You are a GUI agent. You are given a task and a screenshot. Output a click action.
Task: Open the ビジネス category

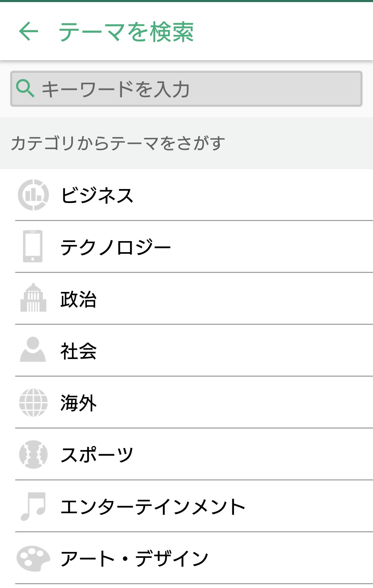tap(97, 195)
